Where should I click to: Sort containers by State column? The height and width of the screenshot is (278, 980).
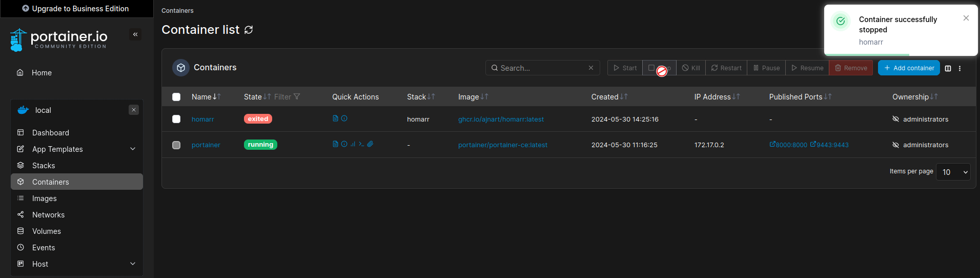tap(257, 97)
